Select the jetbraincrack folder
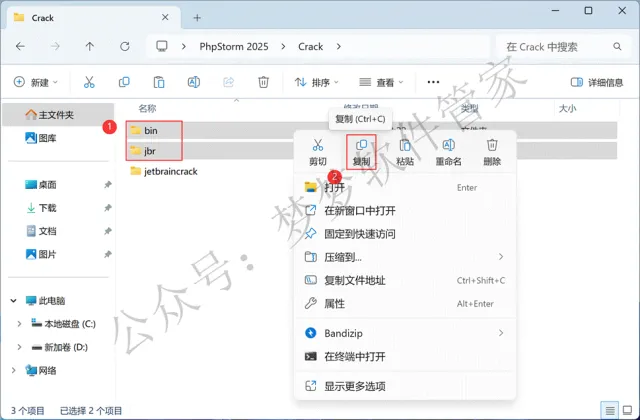The height and width of the screenshot is (420, 640). (164, 171)
